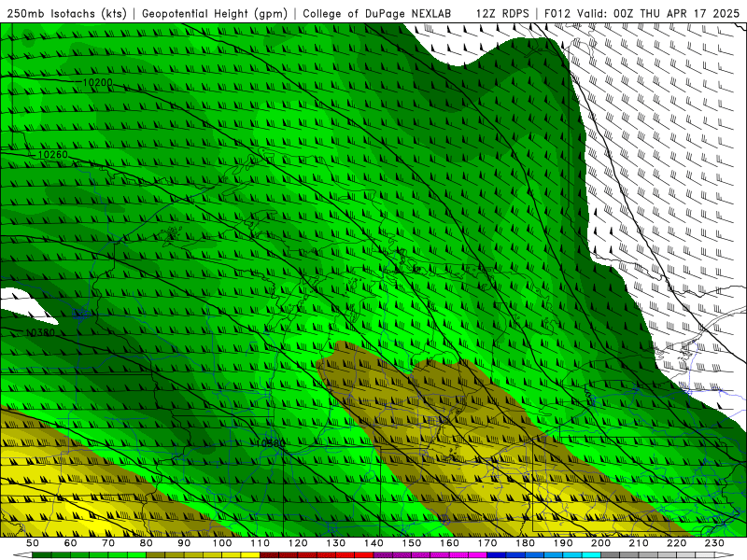Click the "F012 Valid: 00Z THU APR 17 2025" text
747x560 pixels.
[x=641, y=14]
